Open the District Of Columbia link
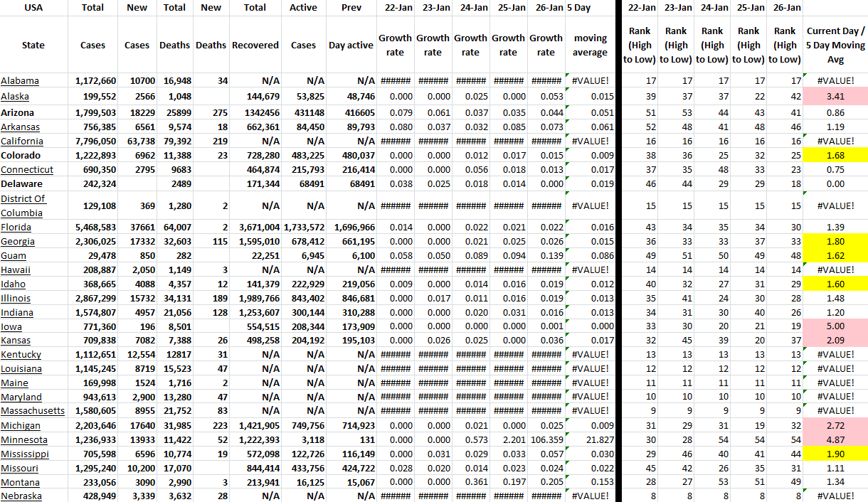 [23, 205]
